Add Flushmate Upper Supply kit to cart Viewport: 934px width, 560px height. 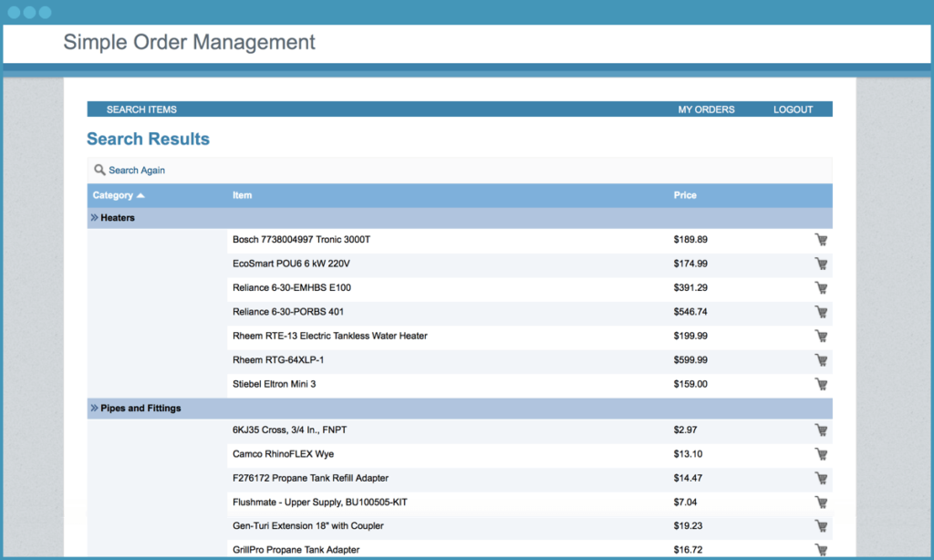click(820, 503)
